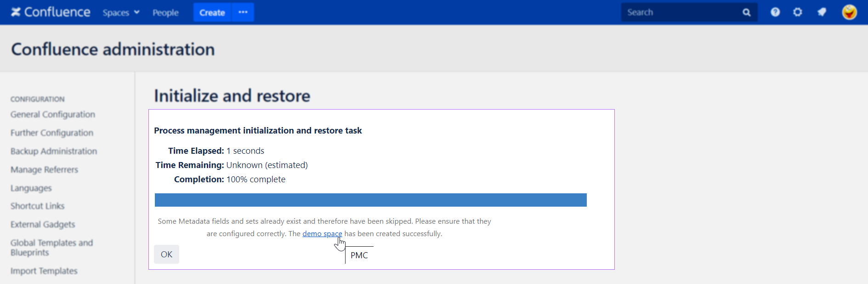Viewport: 868px width, 284px height.
Task: Expand the Spaces dropdown
Action: (121, 12)
